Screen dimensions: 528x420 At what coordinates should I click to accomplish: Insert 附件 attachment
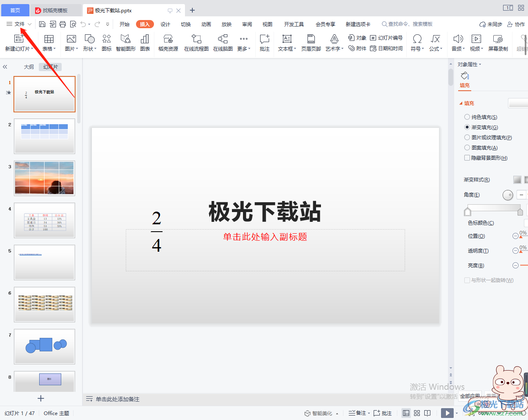357,48
